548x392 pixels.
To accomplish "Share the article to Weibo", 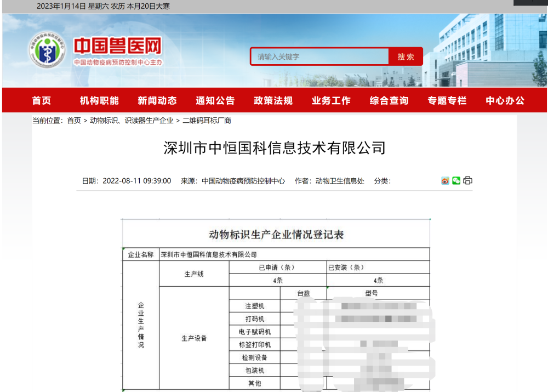I will pyautogui.click(x=445, y=181).
